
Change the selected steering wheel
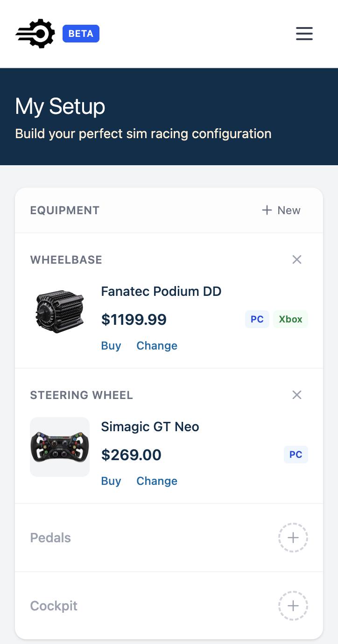coord(157,481)
